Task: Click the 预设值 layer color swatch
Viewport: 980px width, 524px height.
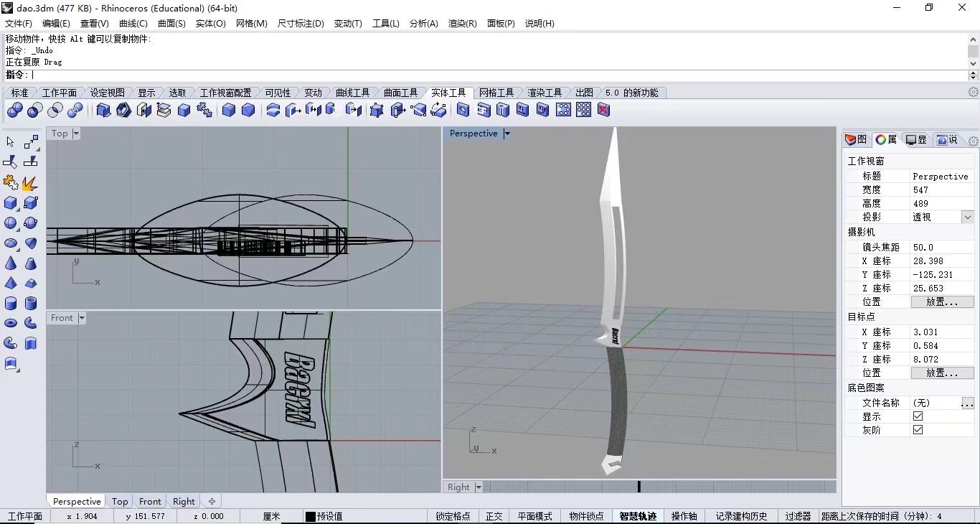Action: (311, 516)
